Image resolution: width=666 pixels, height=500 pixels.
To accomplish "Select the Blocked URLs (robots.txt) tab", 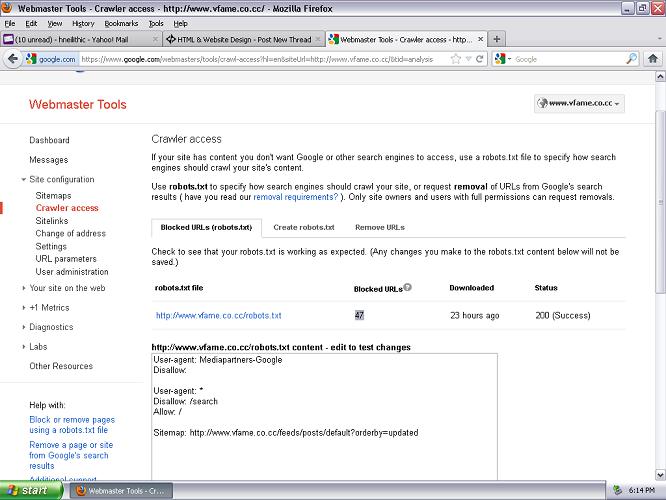I will click(x=206, y=227).
